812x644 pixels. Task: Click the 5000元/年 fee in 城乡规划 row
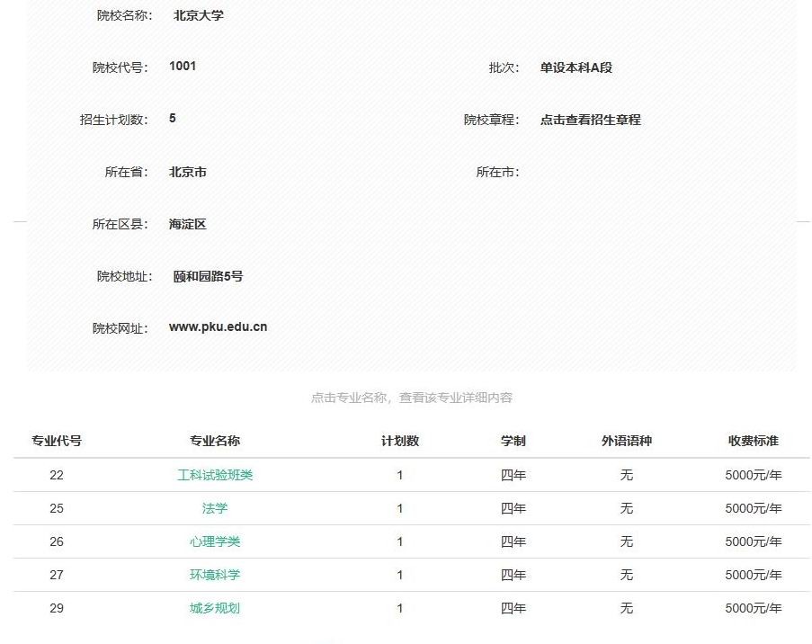[754, 608]
